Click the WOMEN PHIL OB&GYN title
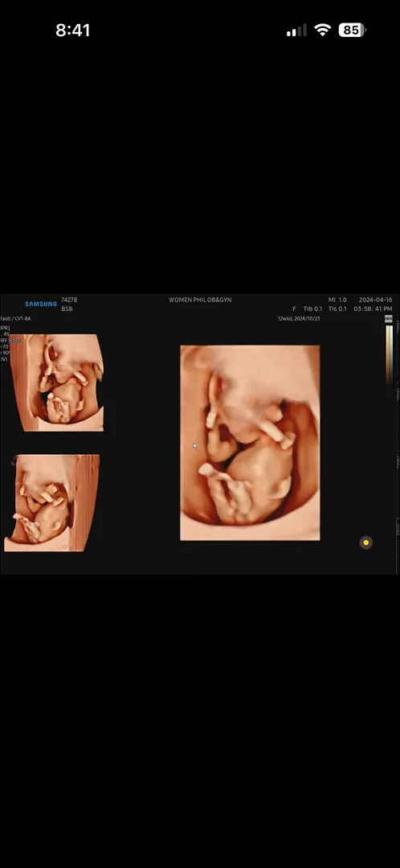Image resolution: width=400 pixels, height=868 pixels. click(x=200, y=300)
